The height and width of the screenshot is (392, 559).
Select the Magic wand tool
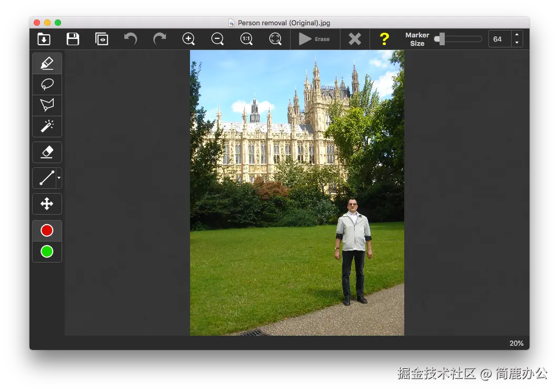[x=47, y=126]
